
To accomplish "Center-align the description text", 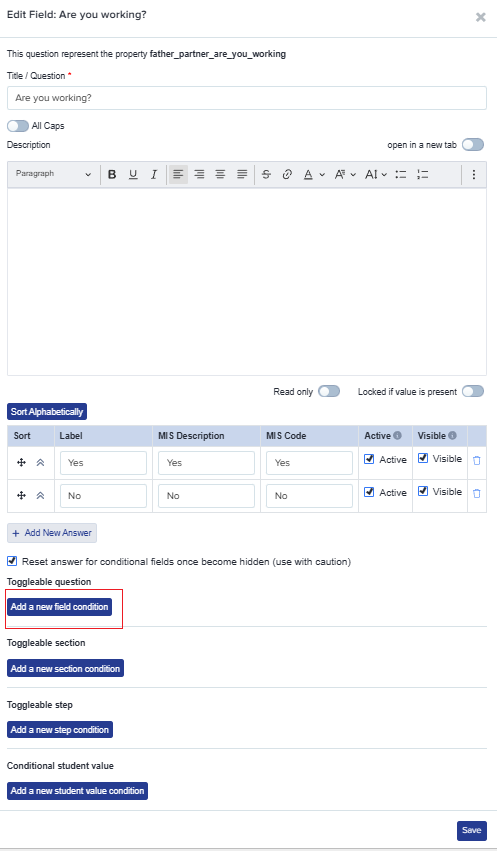I will [220, 174].
